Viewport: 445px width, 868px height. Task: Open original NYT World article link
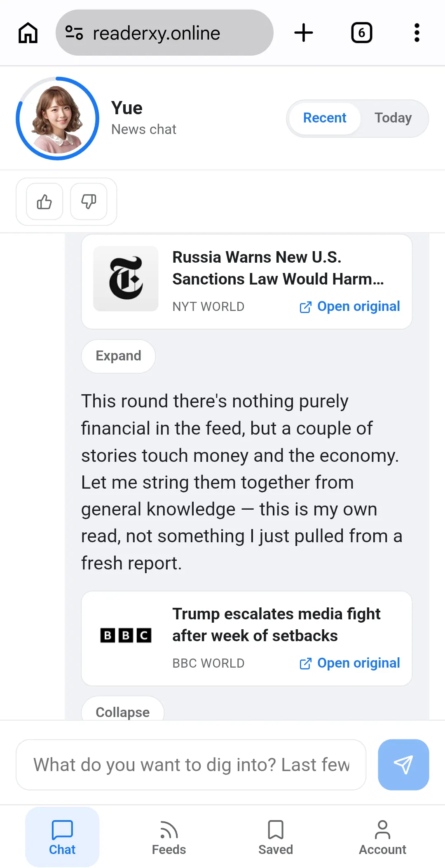pos(349,306)
